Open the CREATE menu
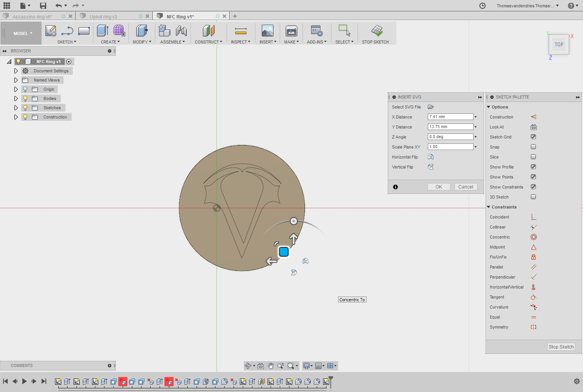Image resolution: width=583 pixels, height=392 pixels. pyautogui.click(x=110, y=42)
